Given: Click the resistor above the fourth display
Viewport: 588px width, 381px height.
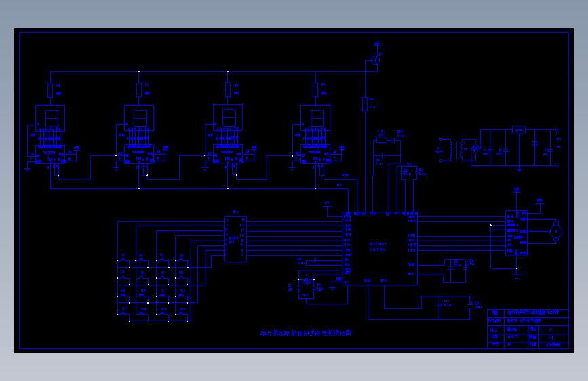Looking at the screenshot, I should (315, 89).
